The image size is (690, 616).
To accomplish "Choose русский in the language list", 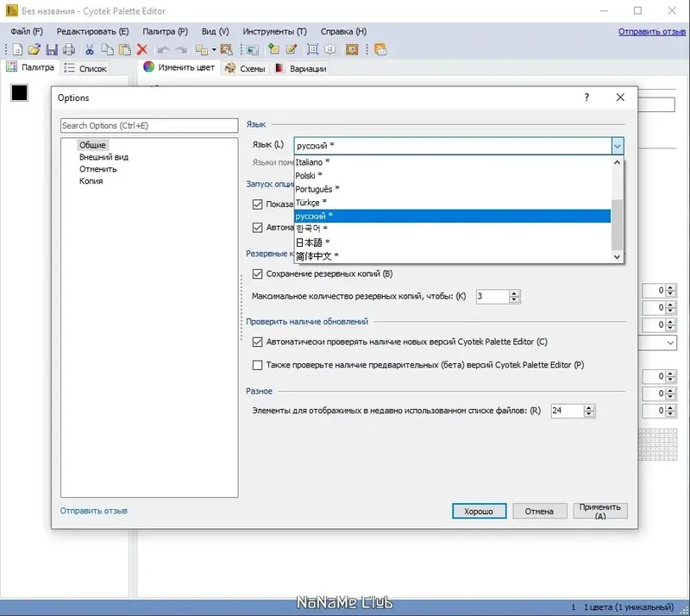I will [452, 216].
